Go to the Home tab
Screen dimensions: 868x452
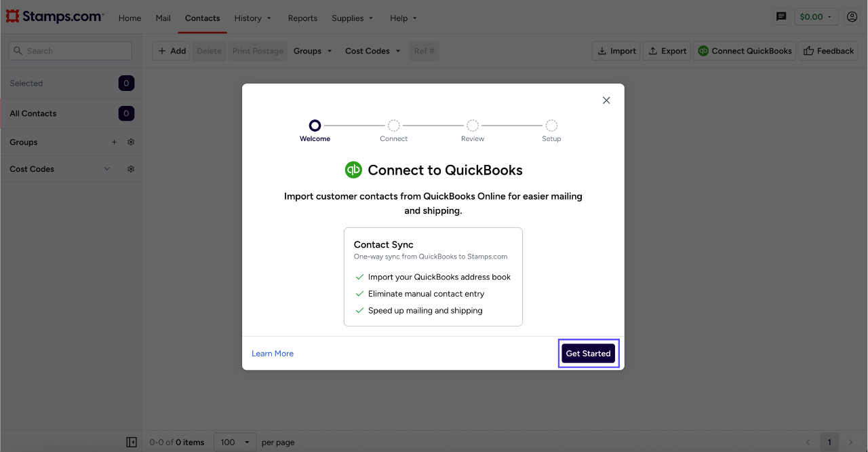[130, 18]
